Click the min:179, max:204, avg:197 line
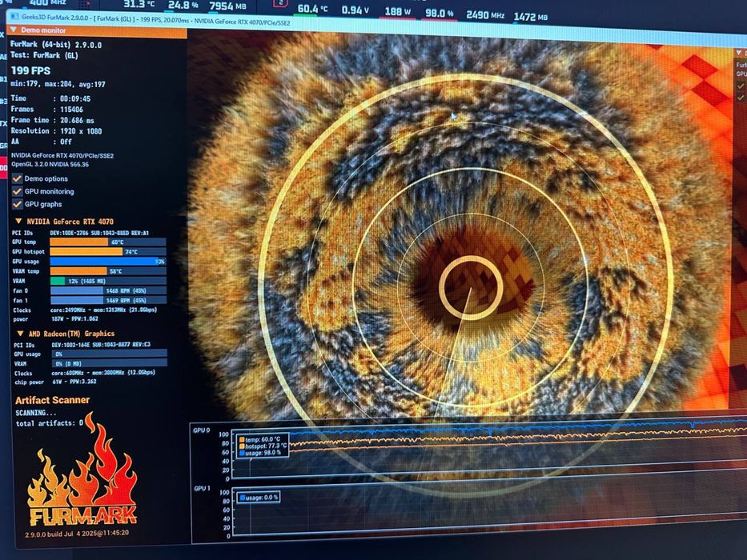Viewport: 747px width, 560px height. point(58,84)
